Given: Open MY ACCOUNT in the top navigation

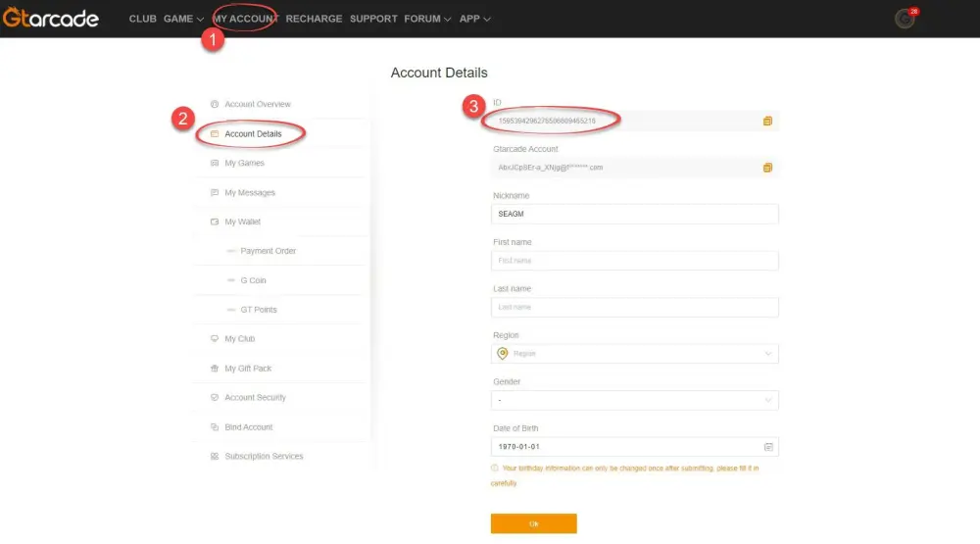Looking at the screenshot, I should coord(246,19).
